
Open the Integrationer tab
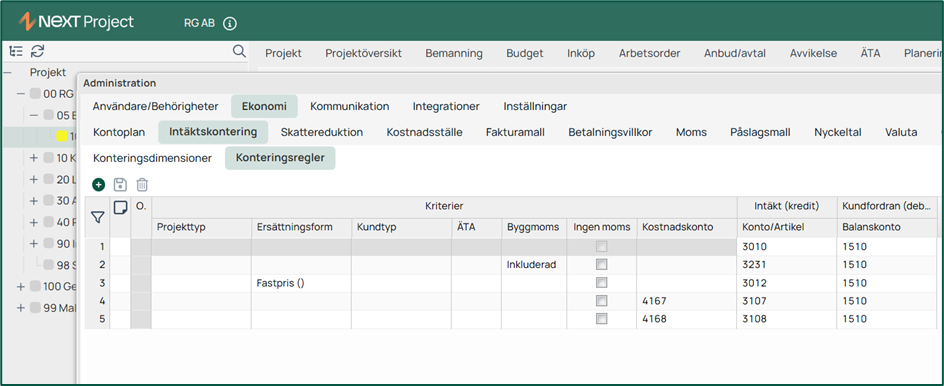446,106
